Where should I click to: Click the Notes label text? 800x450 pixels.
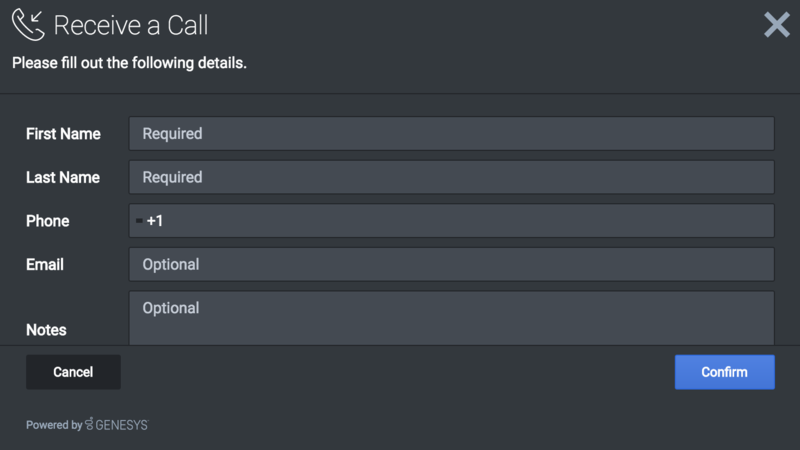pos(46,330)
